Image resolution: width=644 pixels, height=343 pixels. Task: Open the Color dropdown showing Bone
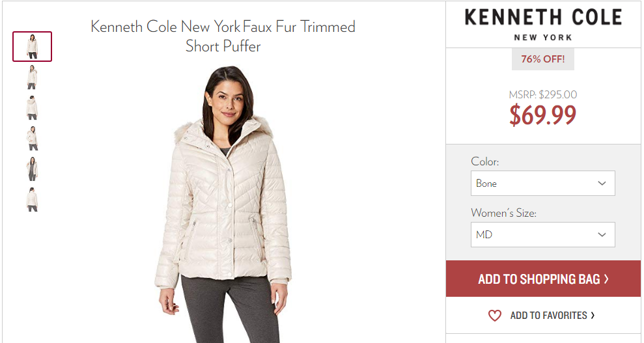tap(542, 183)
